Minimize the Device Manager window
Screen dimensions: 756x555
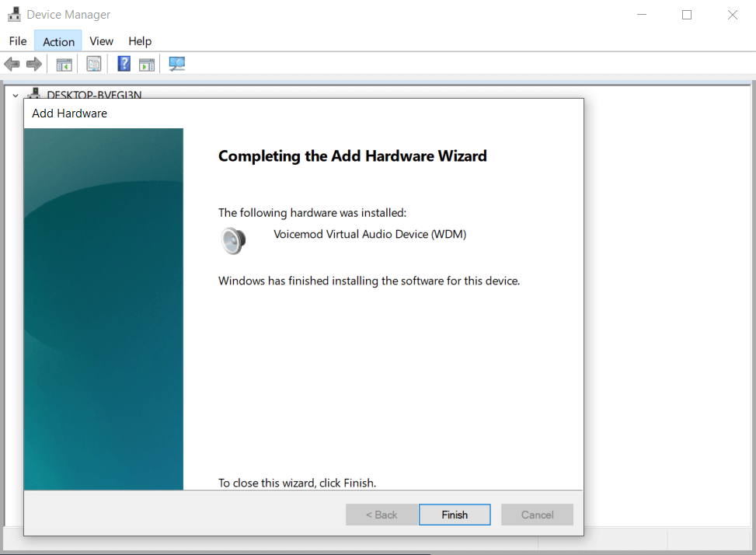(x=642, y=15)
